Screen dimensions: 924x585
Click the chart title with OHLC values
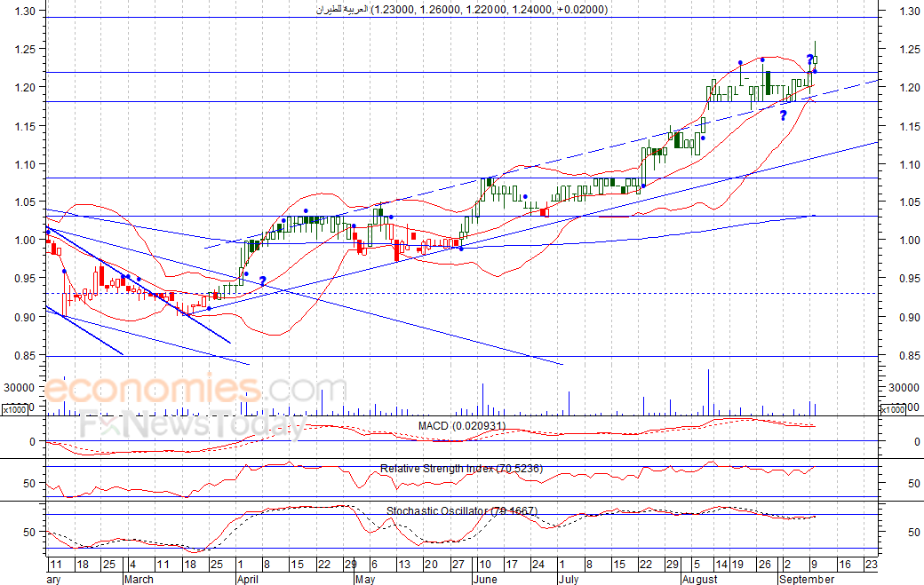click(461, 10)
